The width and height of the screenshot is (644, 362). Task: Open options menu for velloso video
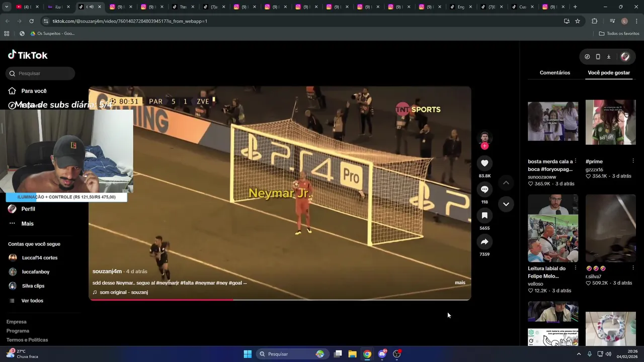pyautogui.click(x=575, y=268)
